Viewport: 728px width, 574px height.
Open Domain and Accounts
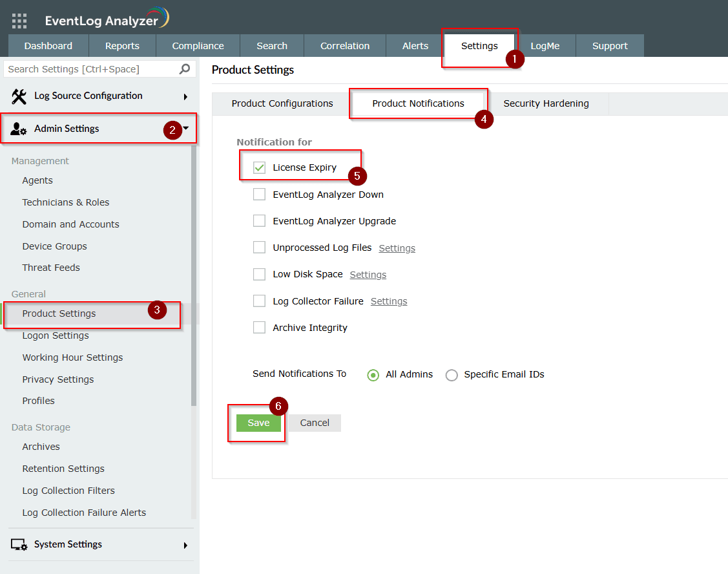(70, 224)
